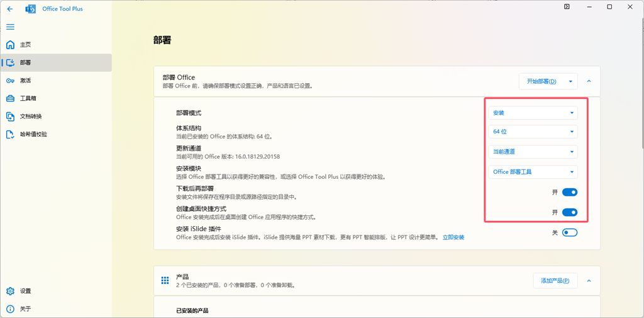Click the key icon beside 激活
The image size is (644, 318).
10,81
